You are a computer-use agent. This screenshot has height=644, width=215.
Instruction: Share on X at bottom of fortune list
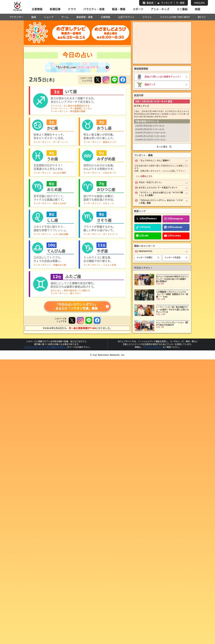[x=72, y=320]
